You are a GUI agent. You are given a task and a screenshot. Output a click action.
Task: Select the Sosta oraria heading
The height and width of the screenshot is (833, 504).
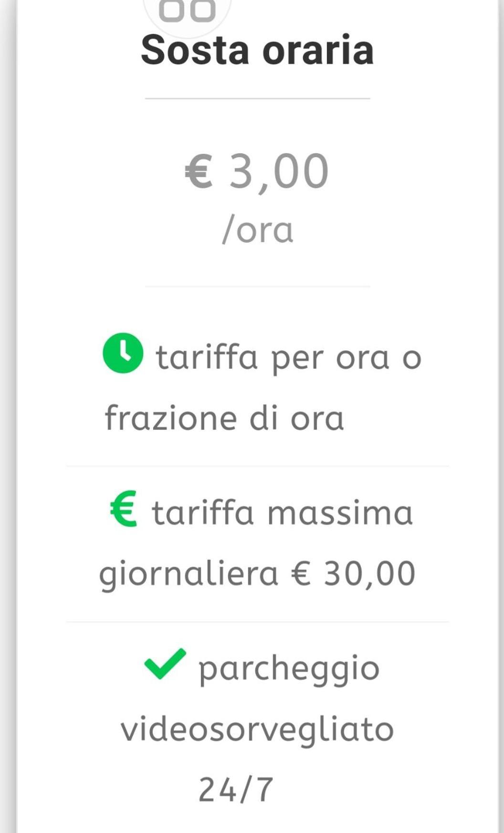257,50
